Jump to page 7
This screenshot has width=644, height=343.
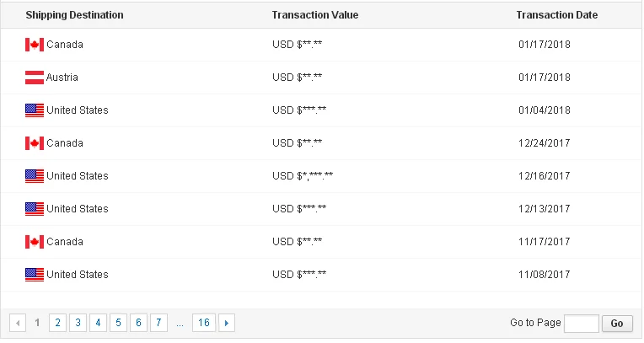159,323
